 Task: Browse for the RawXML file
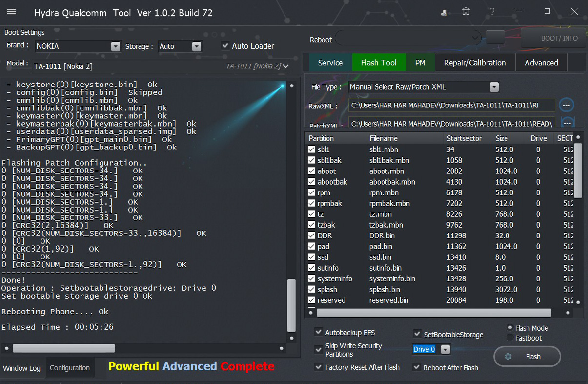click(567, 105)
